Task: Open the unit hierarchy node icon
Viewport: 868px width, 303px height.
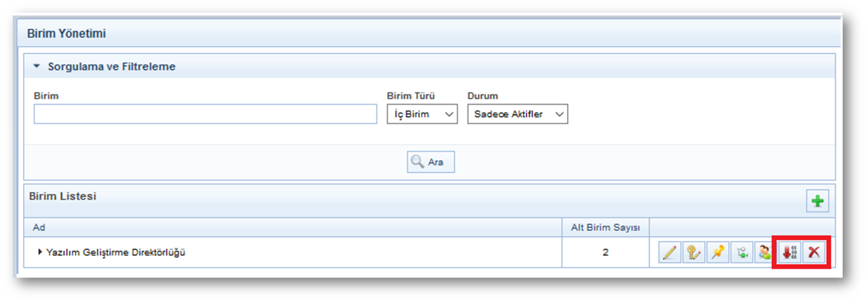Action: click(741, 253)
